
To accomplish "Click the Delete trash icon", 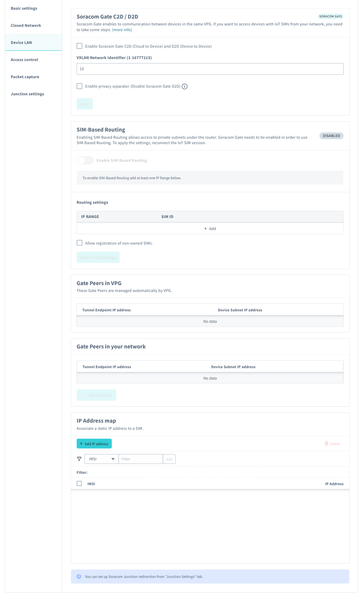I will [x=327, y=444].
